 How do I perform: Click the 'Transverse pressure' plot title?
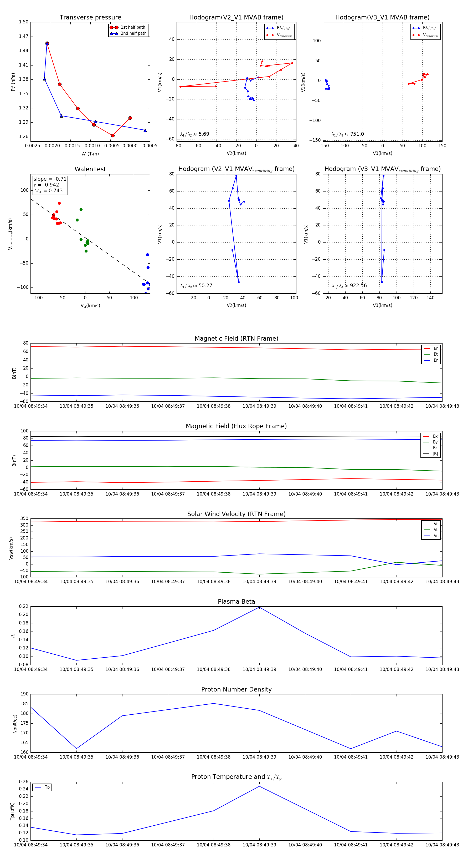point(90,18)
